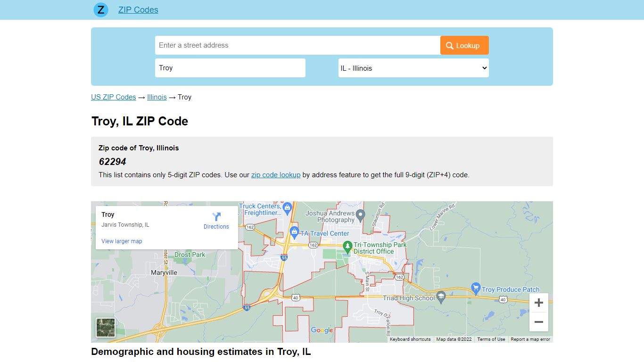Switch to satellite imagery thumbnail

tap(106, 328)
